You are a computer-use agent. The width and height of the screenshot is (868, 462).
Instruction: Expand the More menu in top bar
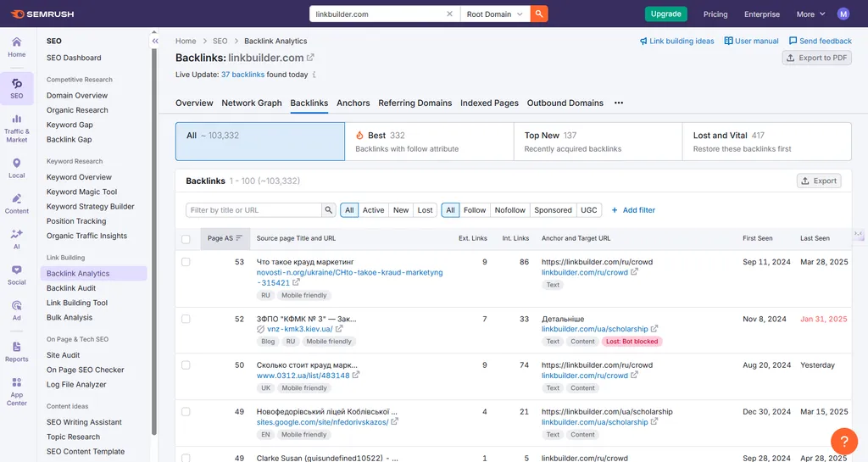coord(811,14)
